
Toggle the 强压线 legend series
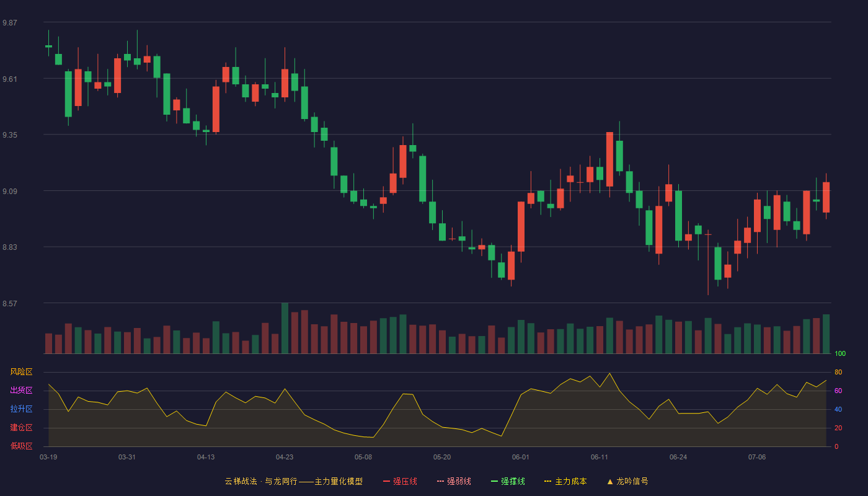[400, 481]
